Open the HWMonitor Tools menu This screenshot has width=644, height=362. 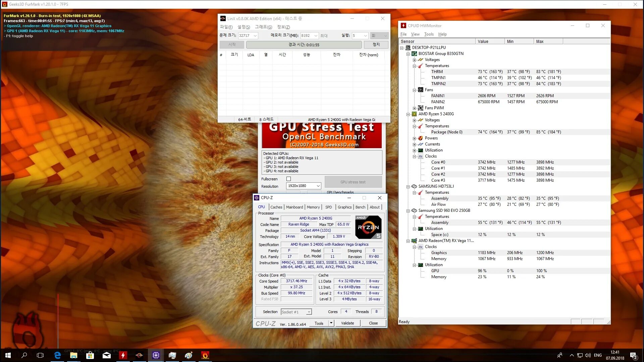[429, 34]
